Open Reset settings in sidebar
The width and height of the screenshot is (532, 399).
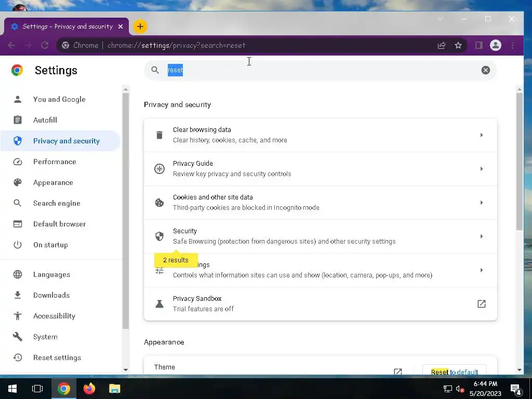coord(60,357)
